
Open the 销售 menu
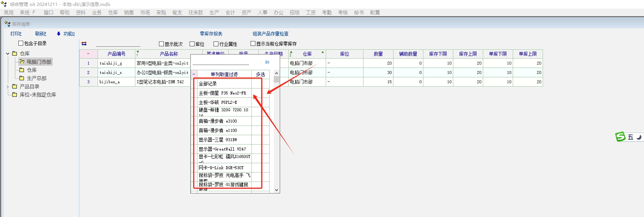click(129, 13)
